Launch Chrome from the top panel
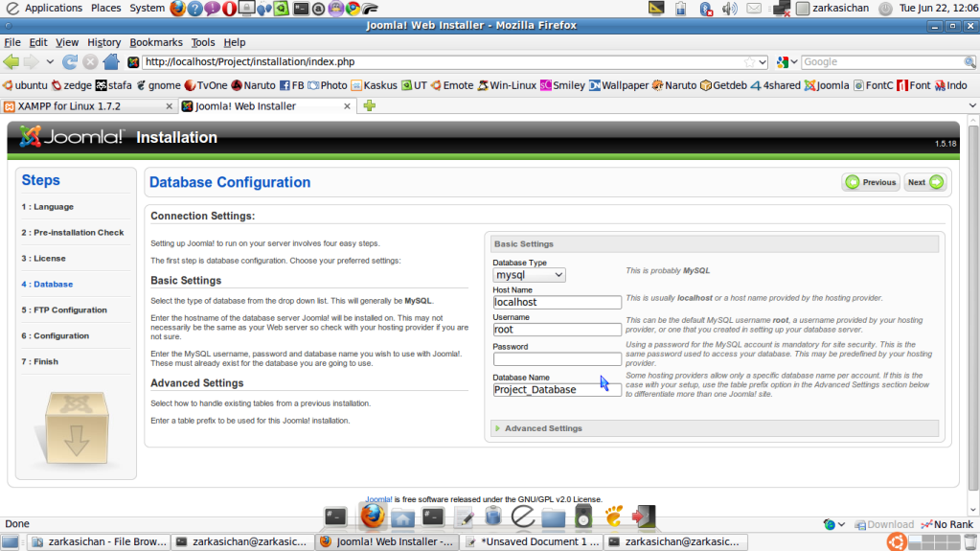This screenshot has width=980, height=551. [353, 8]
